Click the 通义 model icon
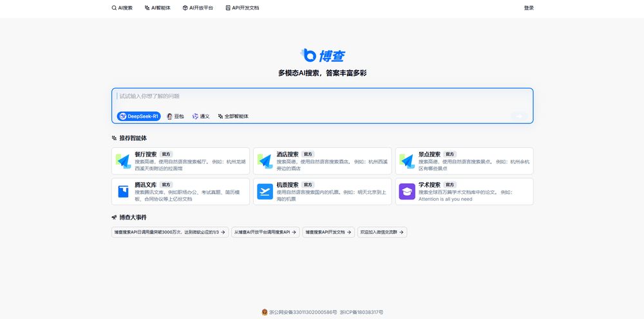 (195, 116)
